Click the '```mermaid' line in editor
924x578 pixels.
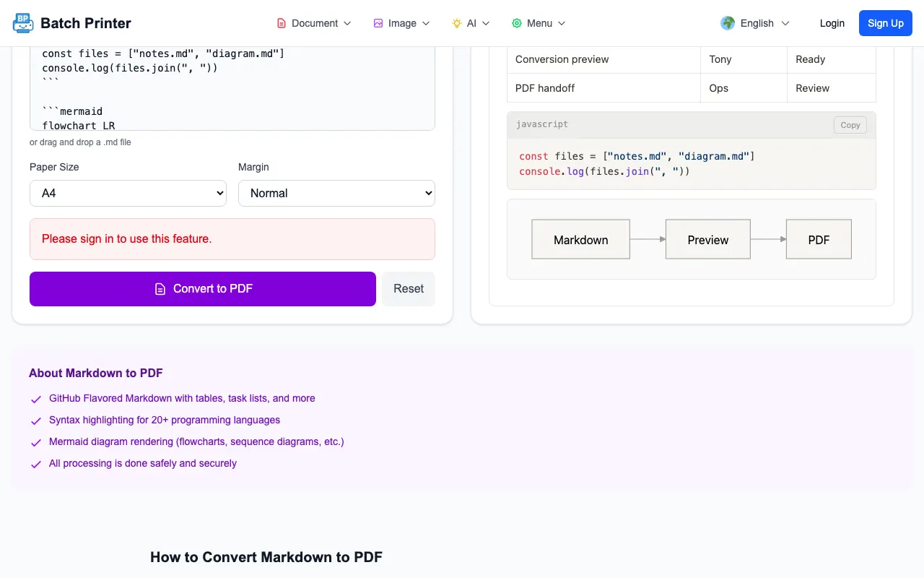click(72, 111)
